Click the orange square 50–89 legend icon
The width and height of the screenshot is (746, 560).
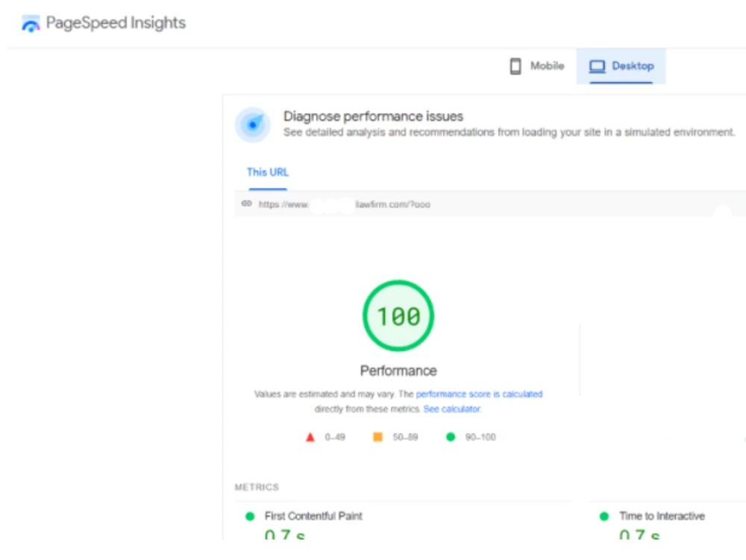point(377,437)
